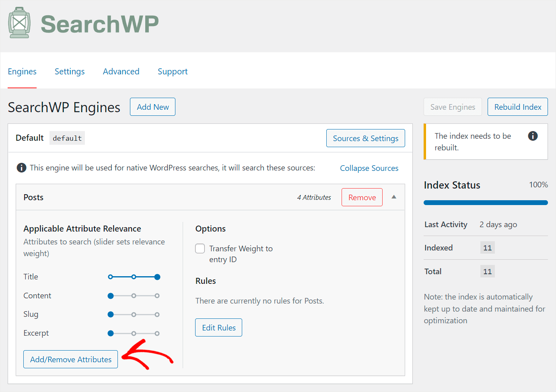Open Sources & Settings for Default engine
This screenshot has width=556, height=392.
(365, 138)
